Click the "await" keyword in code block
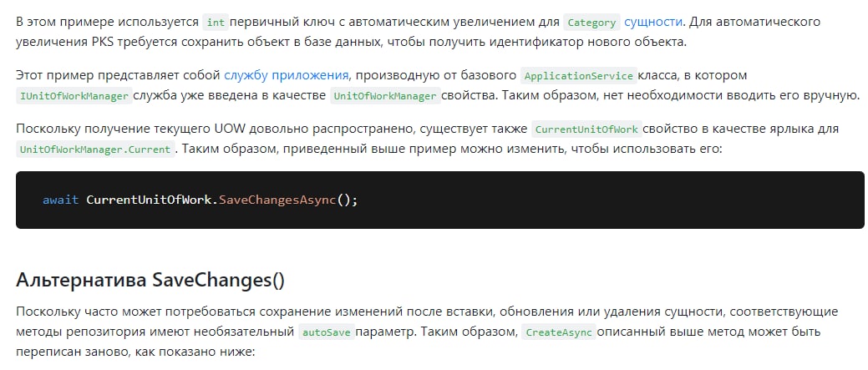The image size is (868, 370). click(59, 200)
